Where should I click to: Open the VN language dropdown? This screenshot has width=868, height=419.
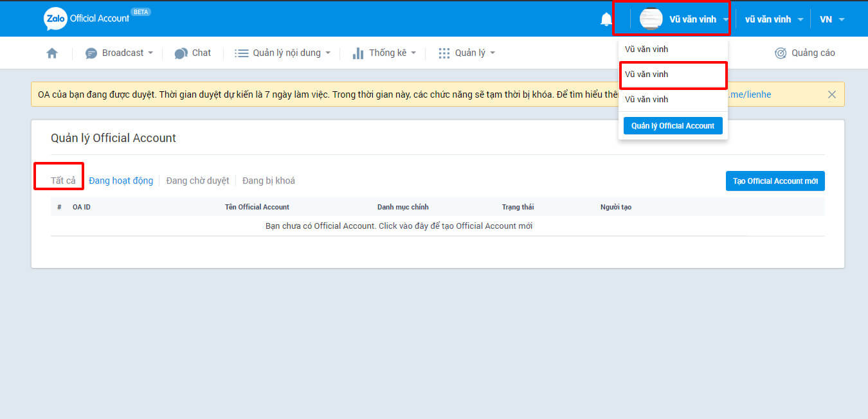pos(832,19)
